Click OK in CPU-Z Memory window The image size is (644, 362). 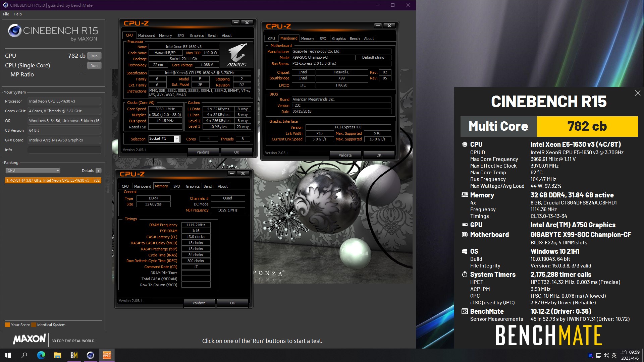232,303
